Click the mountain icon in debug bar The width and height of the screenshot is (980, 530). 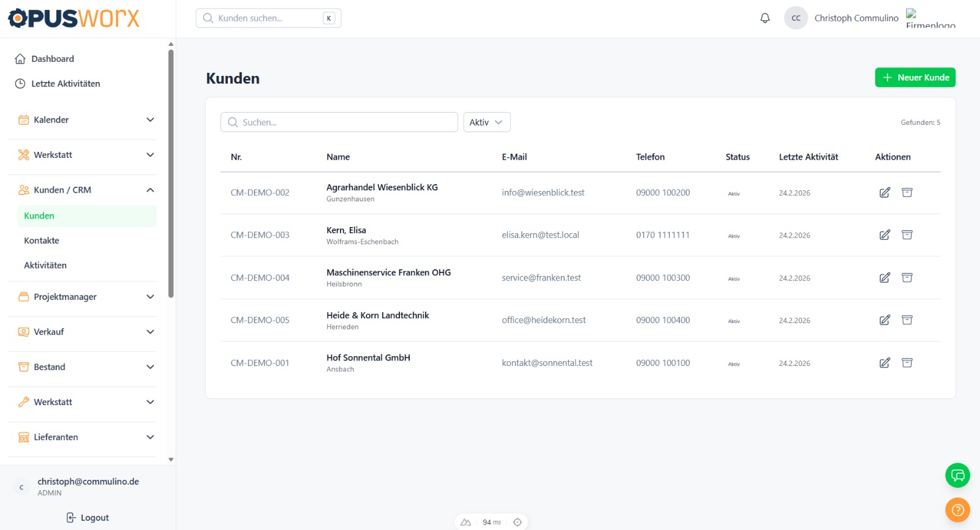(466, 522)
